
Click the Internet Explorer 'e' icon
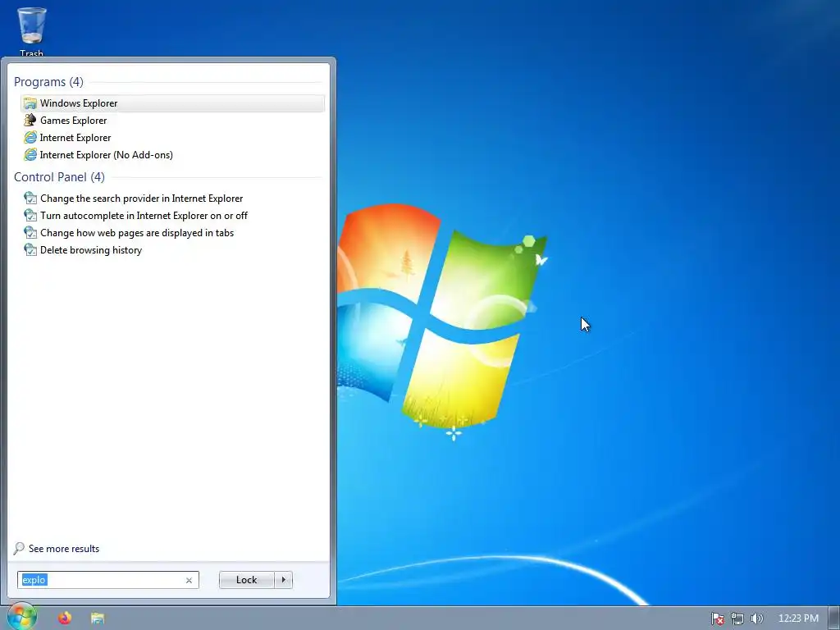coord(30,138)
